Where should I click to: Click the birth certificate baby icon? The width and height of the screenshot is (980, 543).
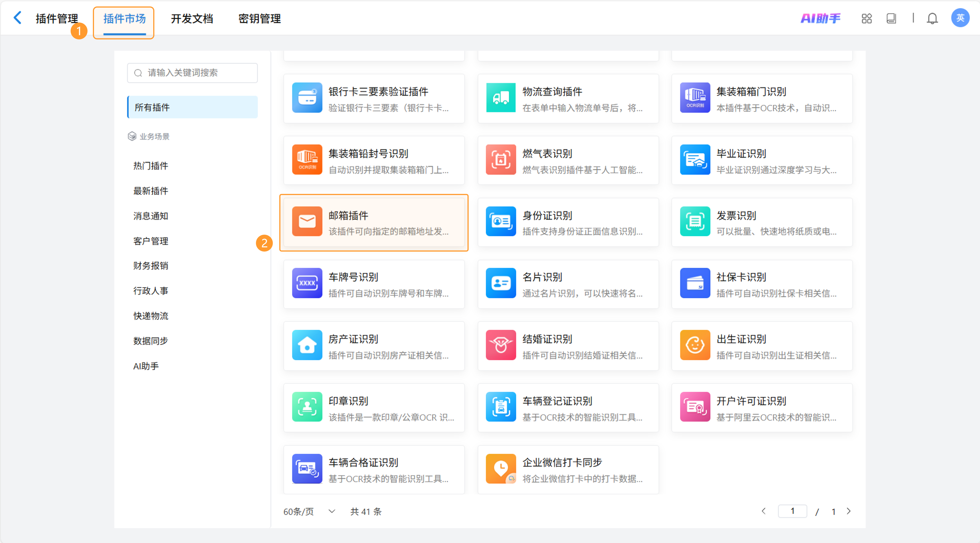695,345
